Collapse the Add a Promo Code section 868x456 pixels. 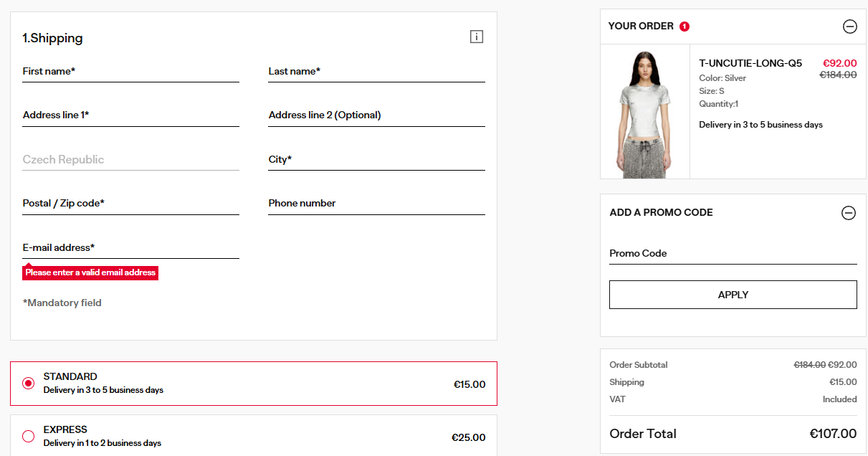click(849, 213)
